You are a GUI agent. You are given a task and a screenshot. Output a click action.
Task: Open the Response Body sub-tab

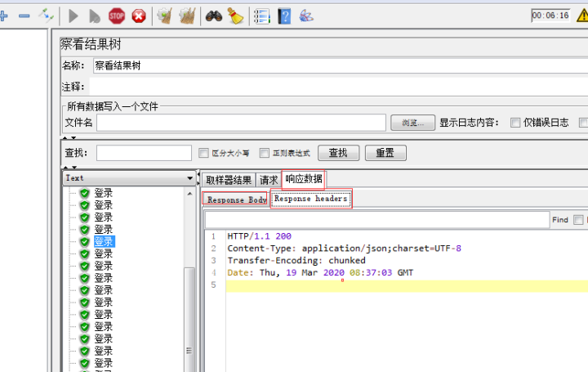[236, 199]
